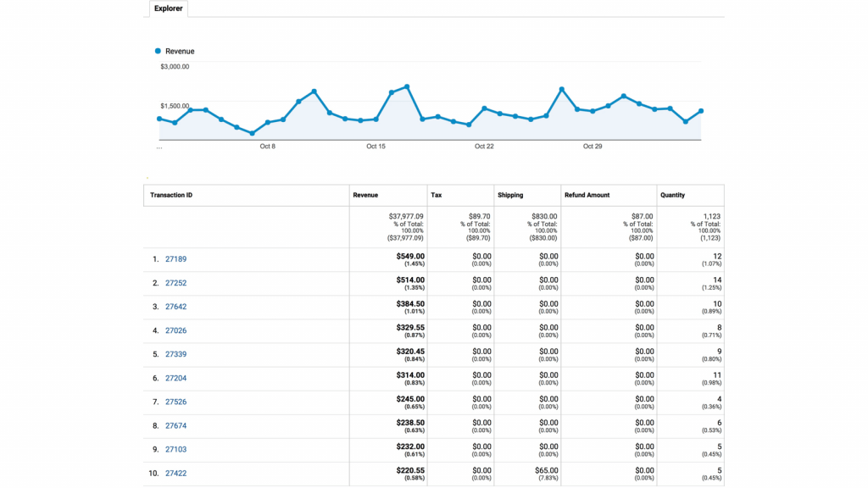Open transaction ID 27204
This screenshot has width=868, height=488.
[175, 378]
